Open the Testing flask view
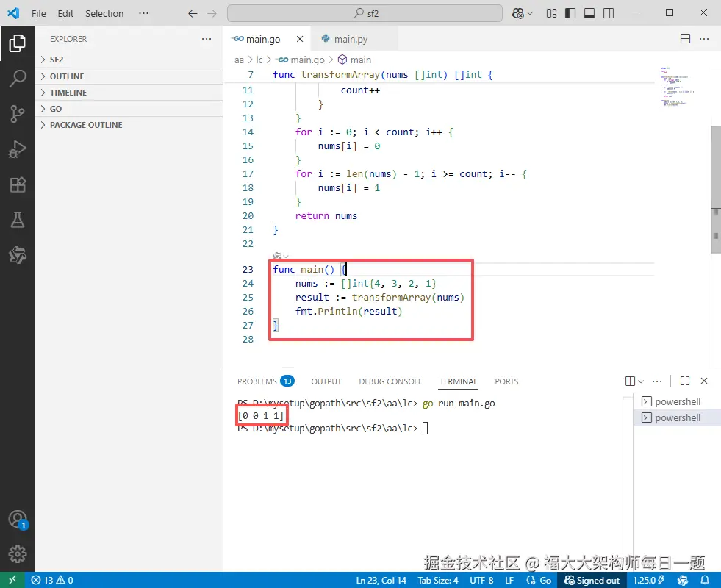Screen dimensions: 721x588 18,220
